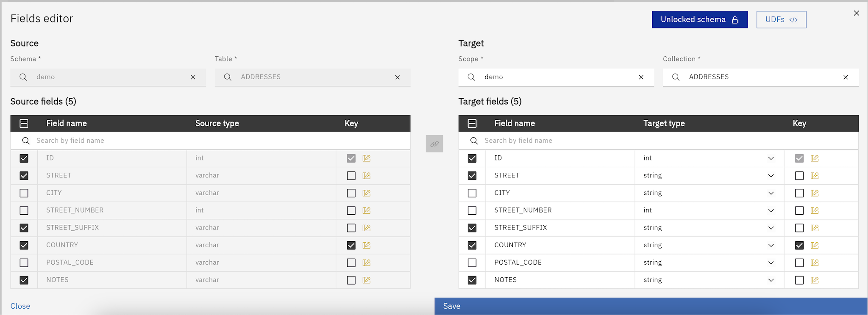Save the field mappings

(x=651, y=306)
